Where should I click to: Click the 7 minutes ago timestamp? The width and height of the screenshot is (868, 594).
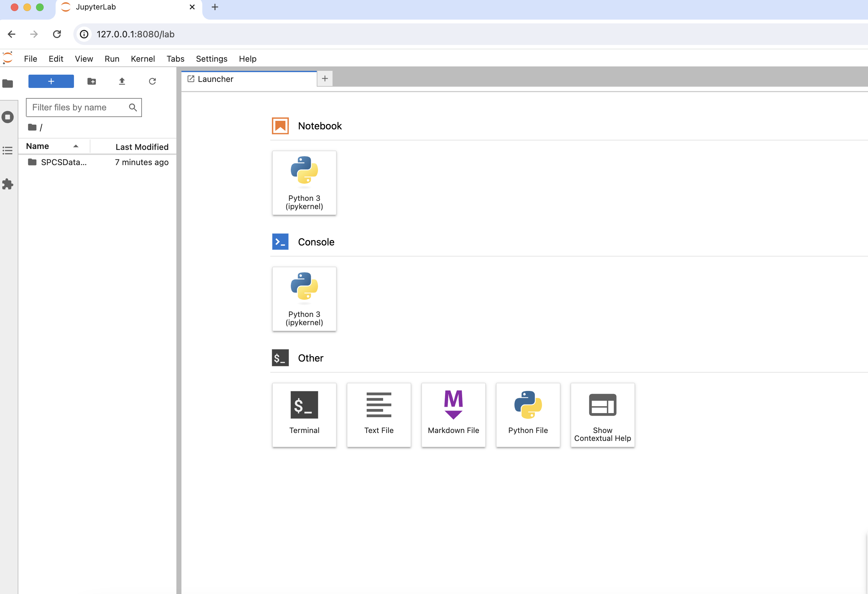pyautogui.click(x=142, y=162)
